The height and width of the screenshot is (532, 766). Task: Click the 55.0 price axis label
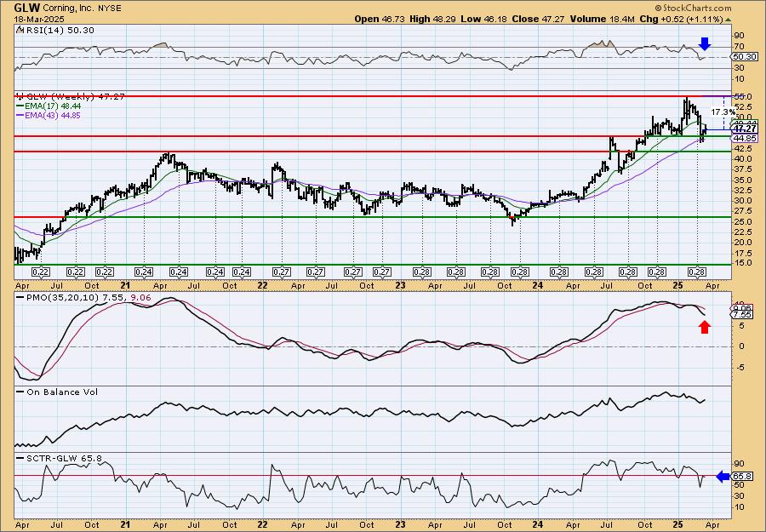[741, 97]
